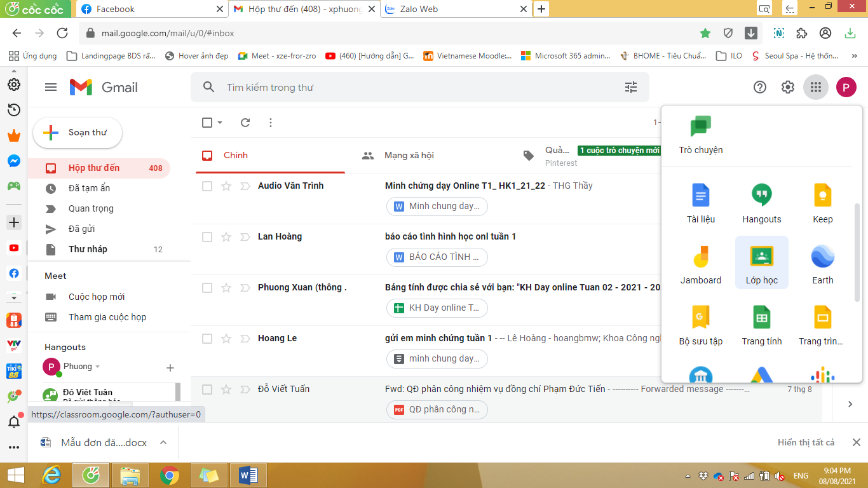Viewport: 868px width, 488px height.
Task: Check the Phuong Xuan email checkbox
Action: [x=207, y=288]
